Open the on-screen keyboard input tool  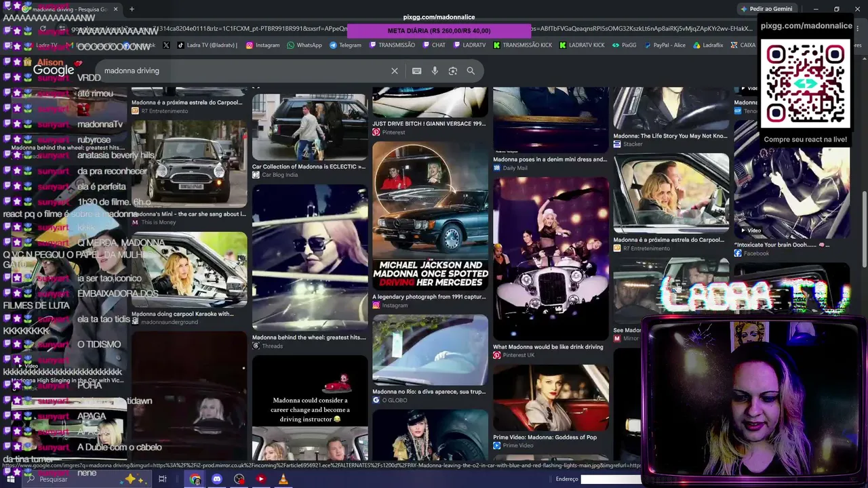416,70
